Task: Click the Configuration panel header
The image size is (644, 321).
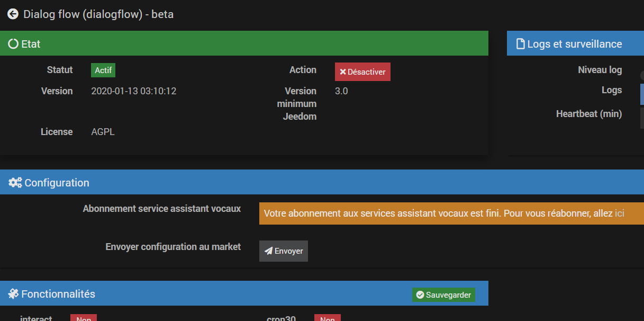Action: (x=322, y=183)
